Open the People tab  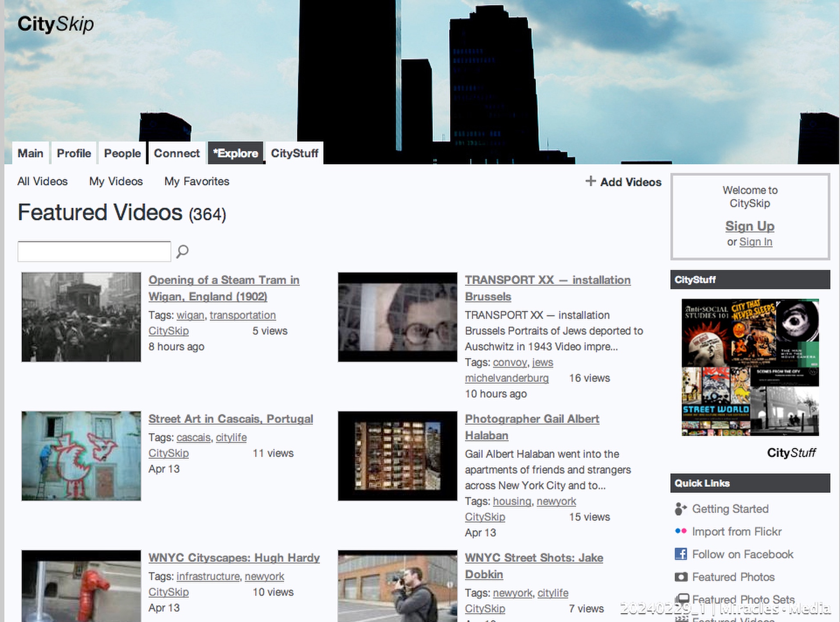coord(122,153)
